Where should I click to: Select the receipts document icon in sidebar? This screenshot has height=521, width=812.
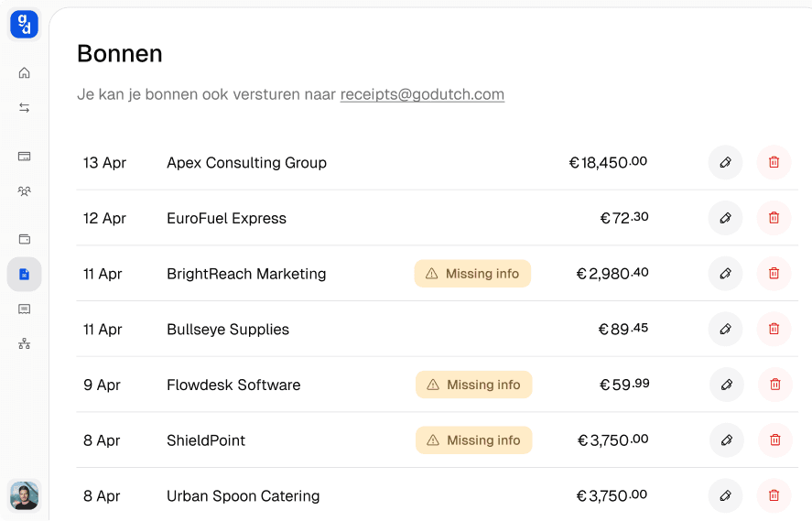pos(25,274)
